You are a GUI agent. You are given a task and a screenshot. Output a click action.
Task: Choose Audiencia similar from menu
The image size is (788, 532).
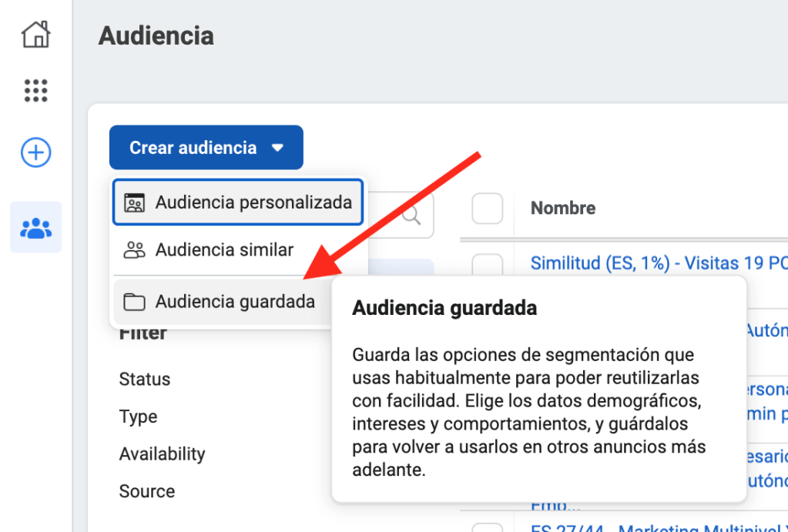238,249
